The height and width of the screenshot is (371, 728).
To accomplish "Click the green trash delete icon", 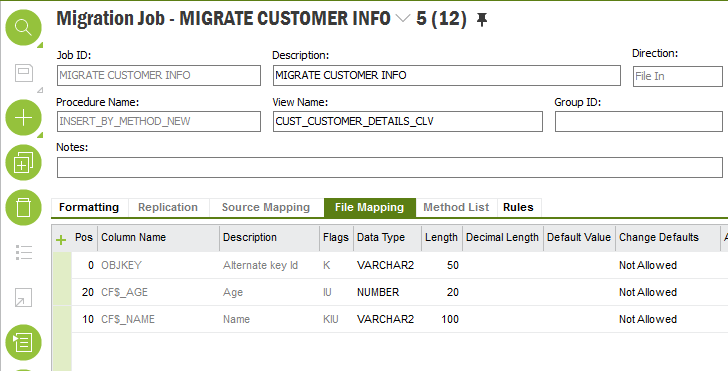I will tap(23, 208).
